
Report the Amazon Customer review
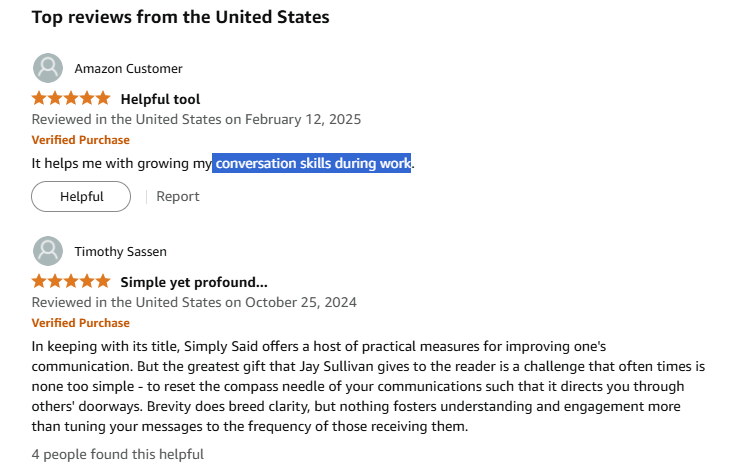177,197
